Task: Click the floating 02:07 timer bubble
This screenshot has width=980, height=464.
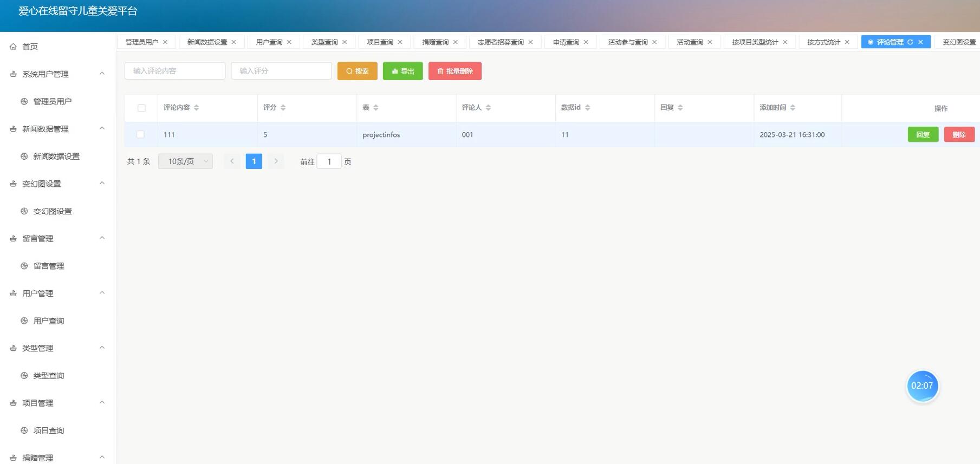Action: pos(922,386)
